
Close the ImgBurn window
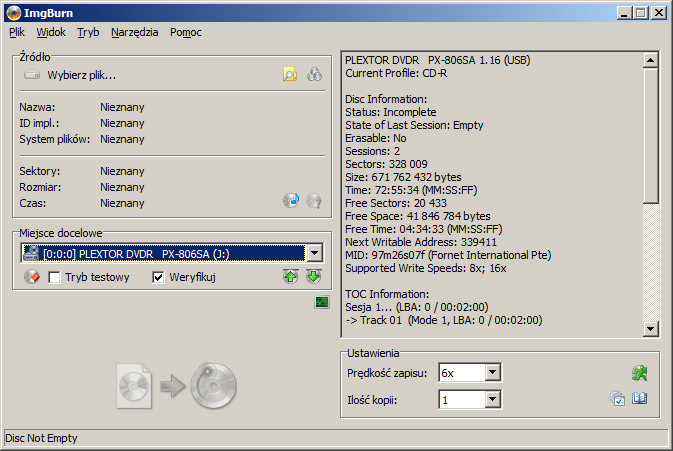point(659,13)
